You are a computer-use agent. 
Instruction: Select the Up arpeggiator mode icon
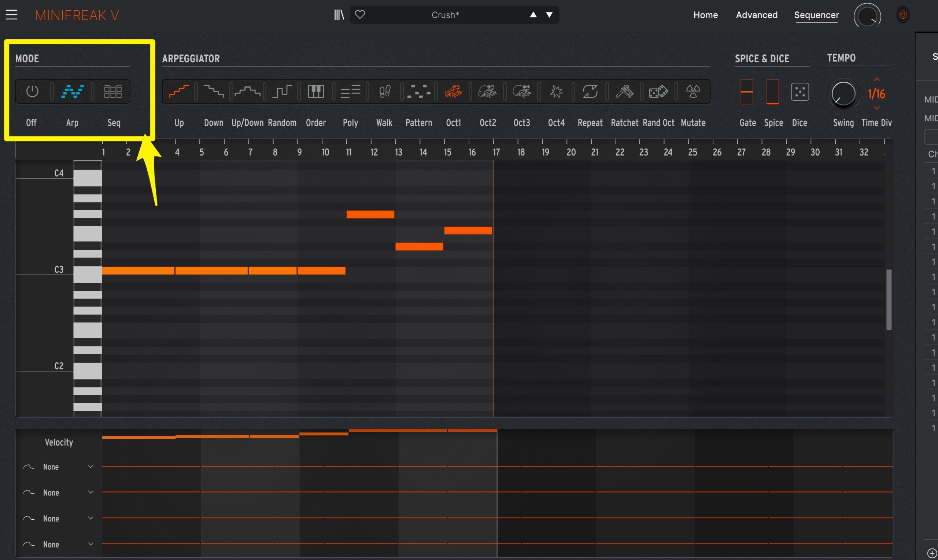179,91
